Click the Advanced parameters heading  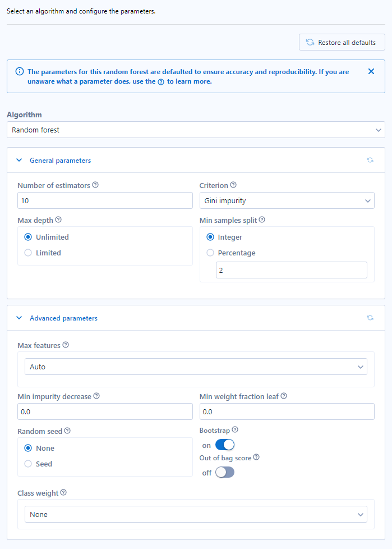click(63, 318)
